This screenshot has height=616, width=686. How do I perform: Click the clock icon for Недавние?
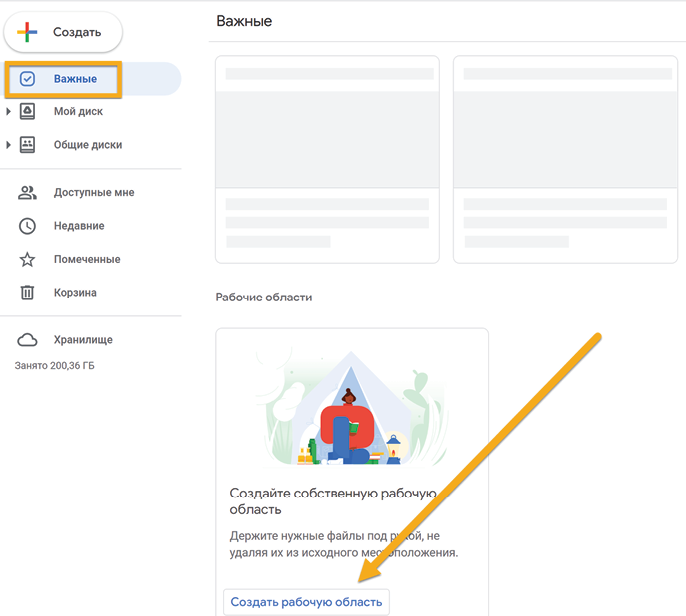click(28, 226)
